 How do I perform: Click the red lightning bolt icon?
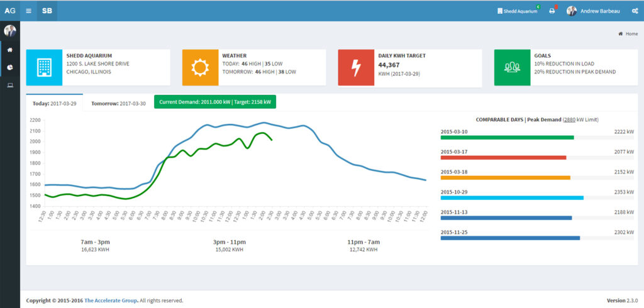(x=356, y=67)
